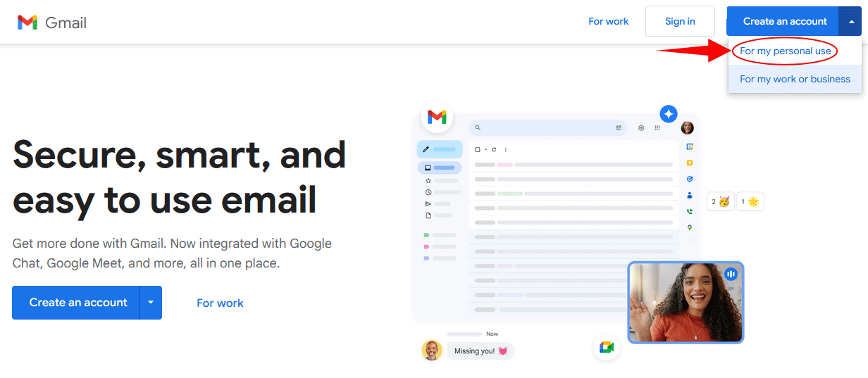868x378 pixels.
Task: Click the audio indicator icon on the video call
Action: 731,274
